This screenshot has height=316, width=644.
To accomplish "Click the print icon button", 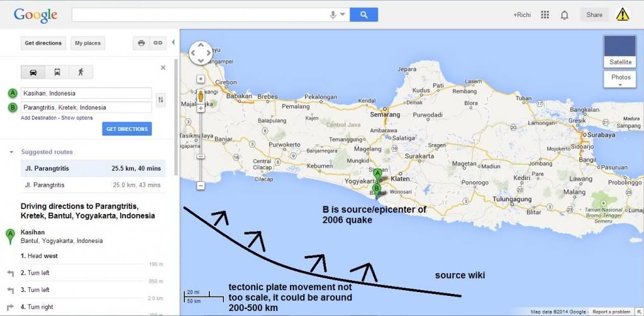I will click(141, 43).
